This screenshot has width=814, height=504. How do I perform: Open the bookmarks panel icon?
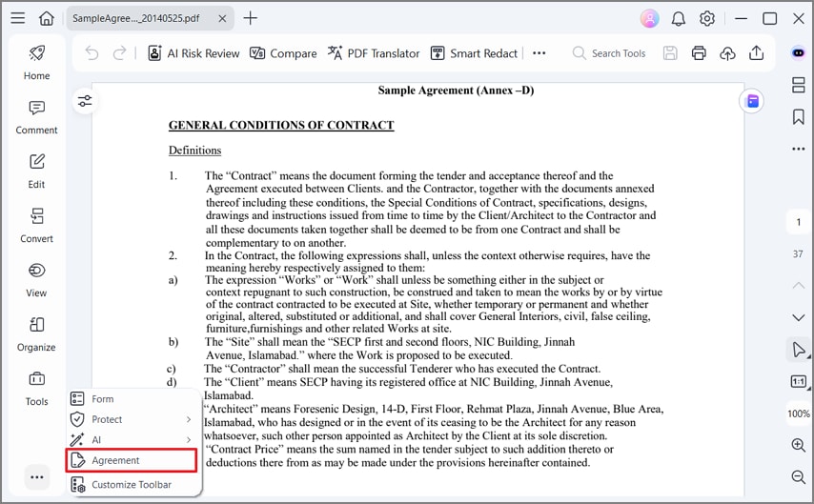coord(799,117)
